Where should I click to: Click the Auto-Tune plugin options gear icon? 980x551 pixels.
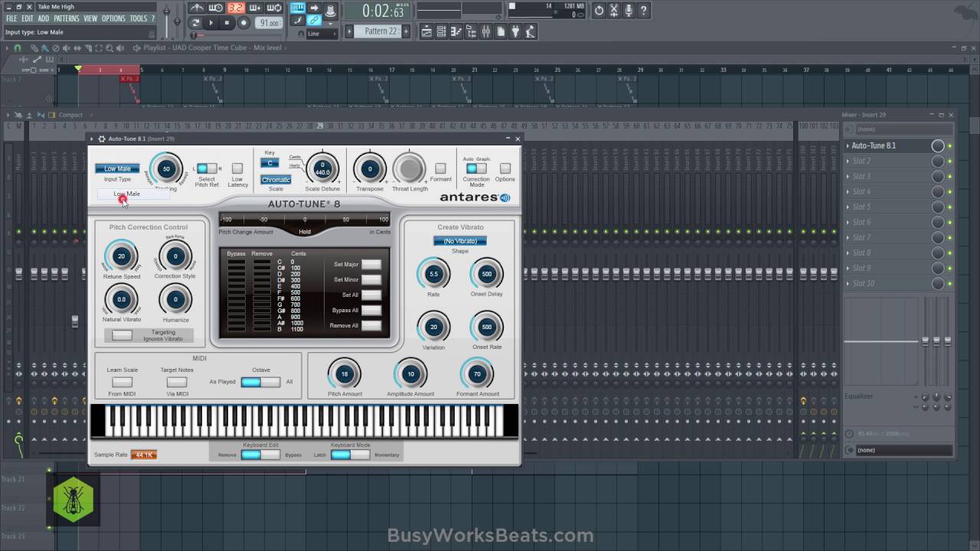tap(102, 139)
